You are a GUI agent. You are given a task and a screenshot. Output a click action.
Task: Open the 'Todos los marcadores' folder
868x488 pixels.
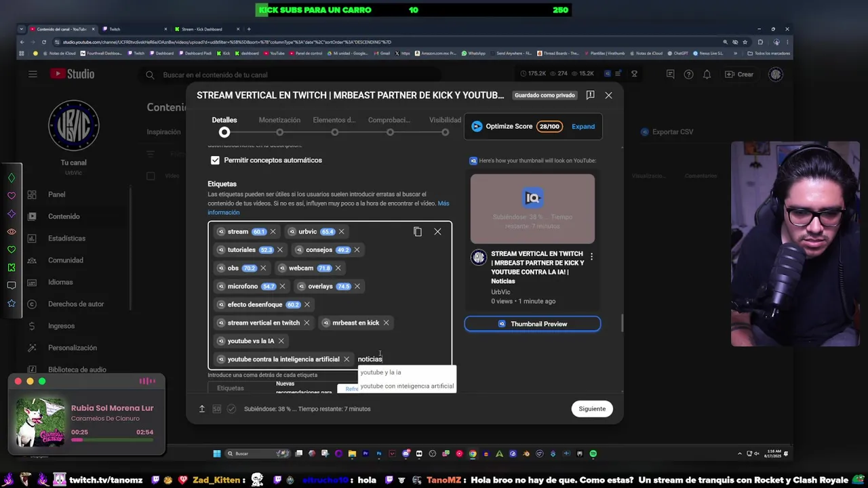coord(769,53)
